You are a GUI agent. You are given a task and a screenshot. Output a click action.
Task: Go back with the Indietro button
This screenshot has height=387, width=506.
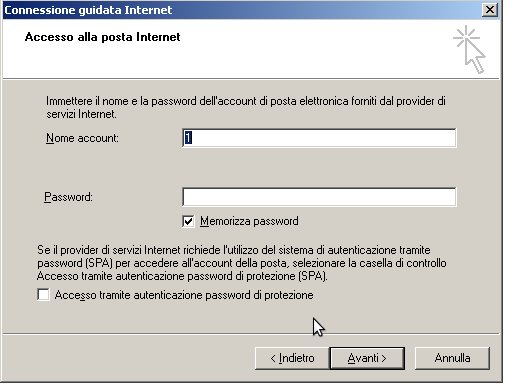pyautogui.click(x=292, y=358)
